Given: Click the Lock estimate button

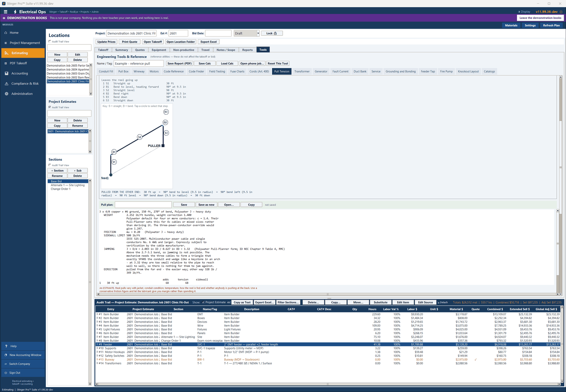Looking at the screenshot, I should (272, 33).
